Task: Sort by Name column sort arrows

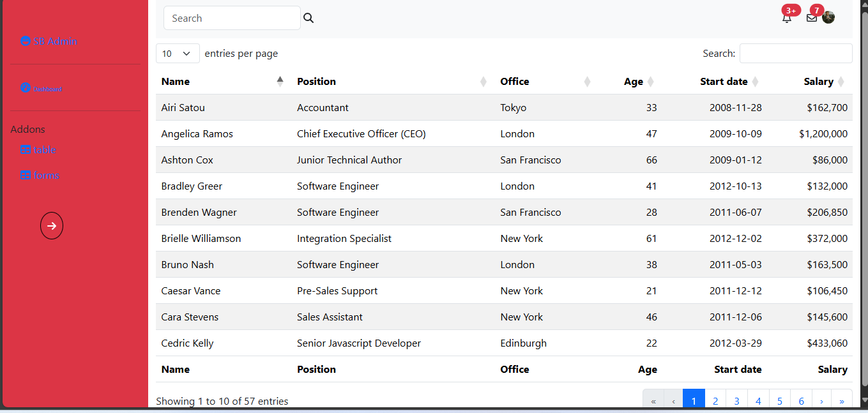Action: pos(280,81)
